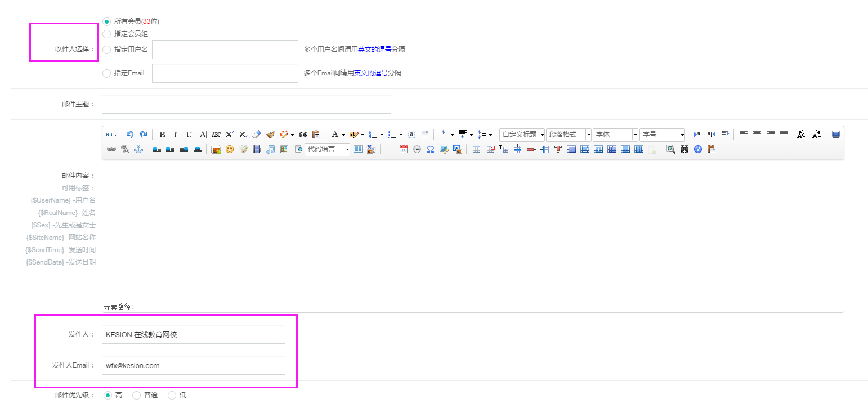Click the anchor icon
868x412 pixels.
(138, 149)
